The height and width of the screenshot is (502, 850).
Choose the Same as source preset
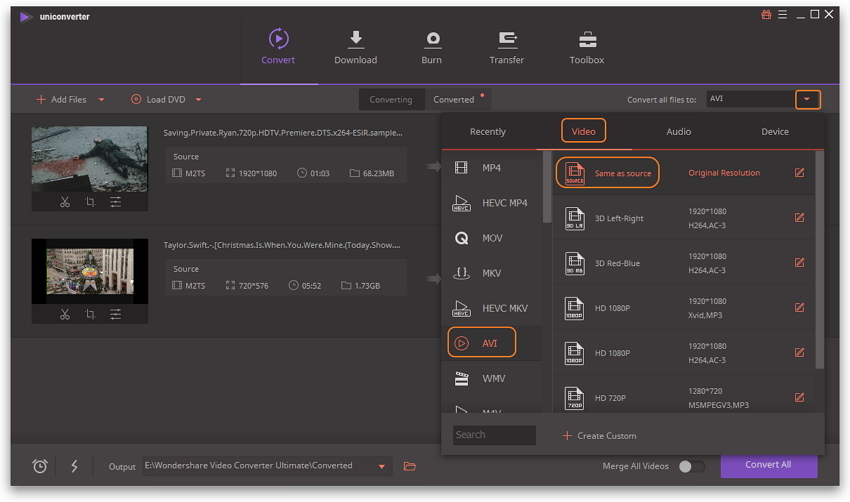click(684, 173)
